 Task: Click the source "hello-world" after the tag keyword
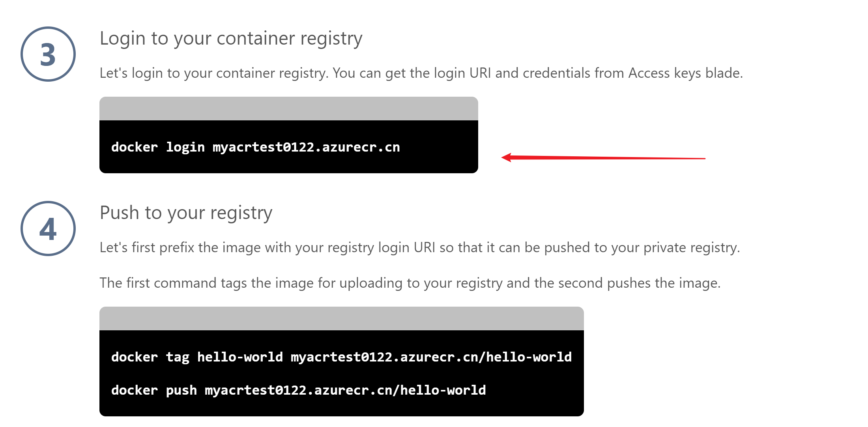coord(240,357)
